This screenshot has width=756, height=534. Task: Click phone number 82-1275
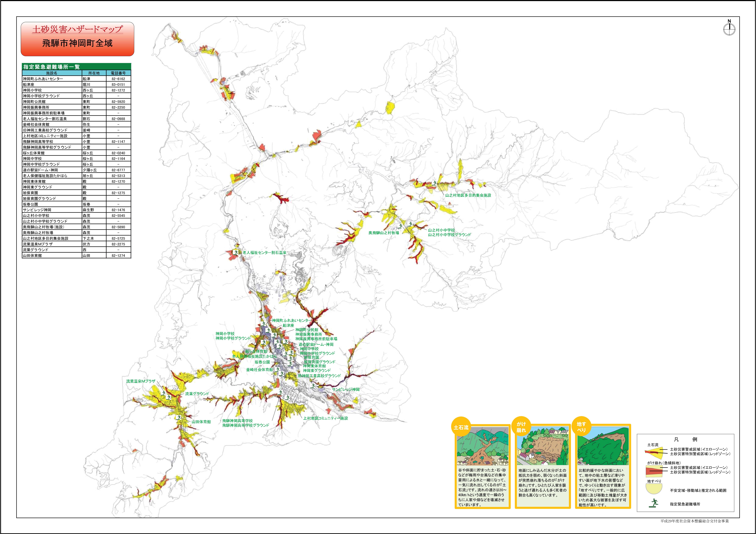[x=118, y=193]
